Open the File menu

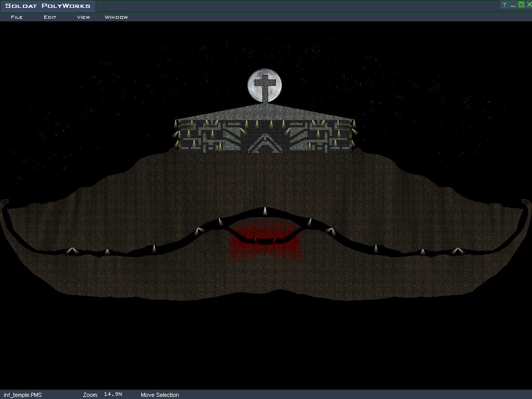pos(17,17)
